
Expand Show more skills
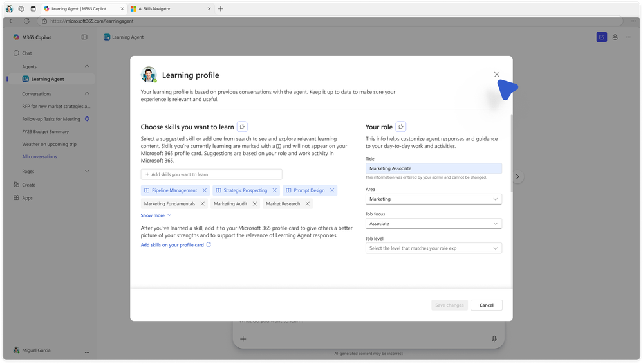tap(156, 215)
